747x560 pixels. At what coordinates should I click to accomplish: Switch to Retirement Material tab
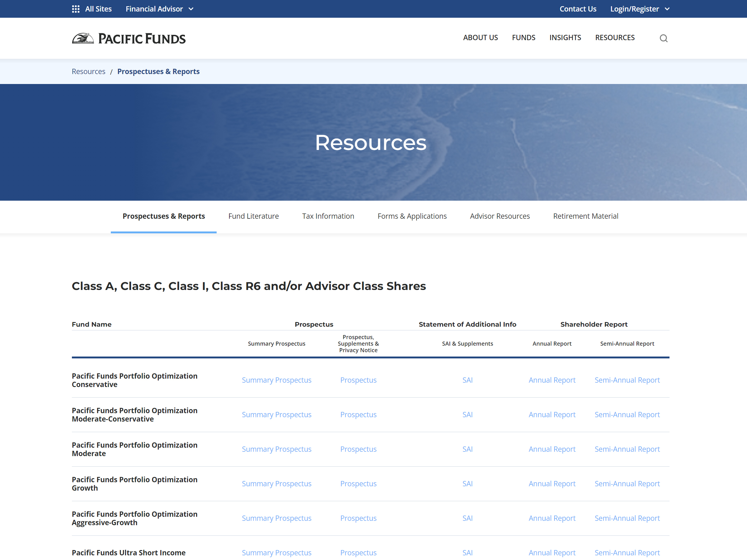point(585,216)
